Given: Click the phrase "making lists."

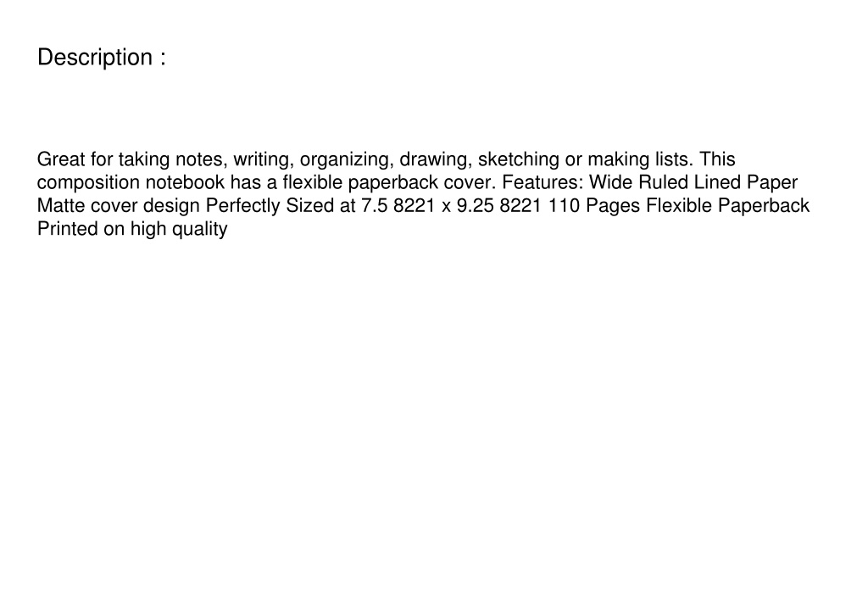Looking at the screenshot, I should click(641, 159).
